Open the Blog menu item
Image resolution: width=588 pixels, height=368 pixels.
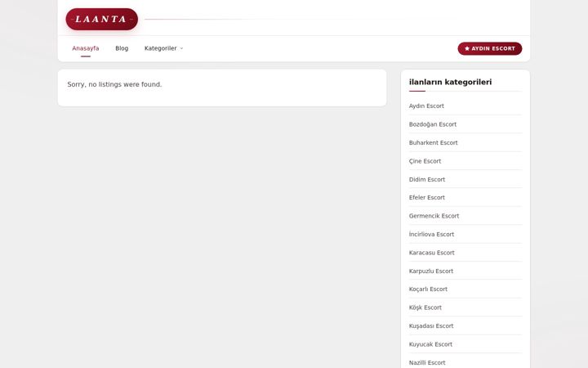point(122,48)
